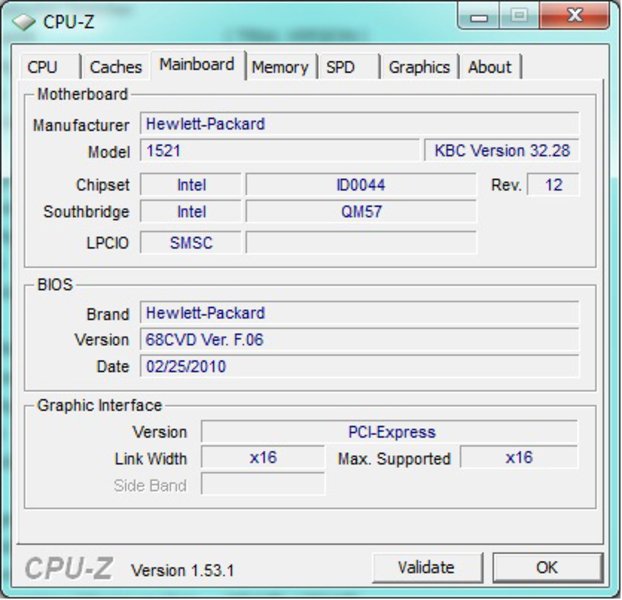Click the Model value 1521

tap(279, 150)
